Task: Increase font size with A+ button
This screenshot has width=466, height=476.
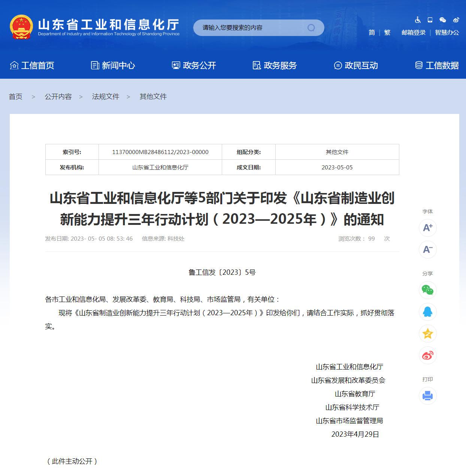Action: 427,228
